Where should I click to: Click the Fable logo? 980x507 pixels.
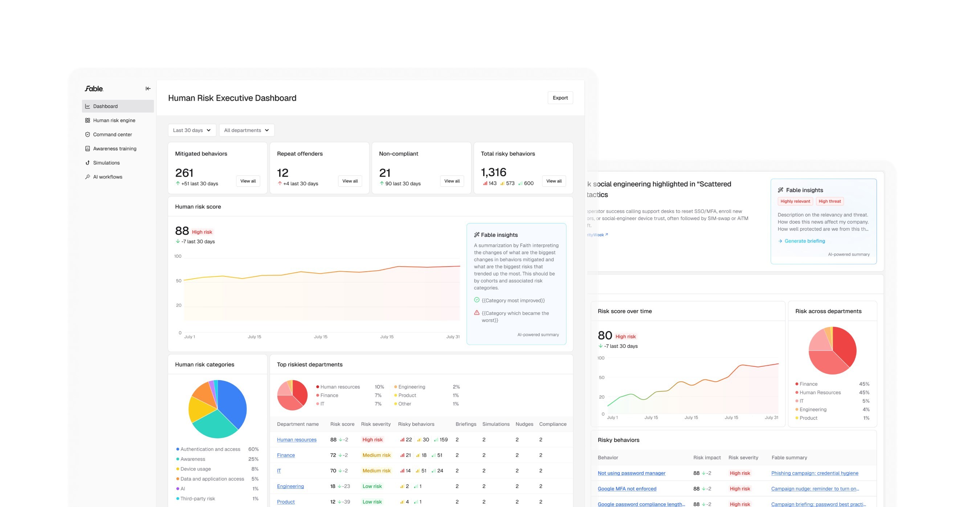(94, 89)
